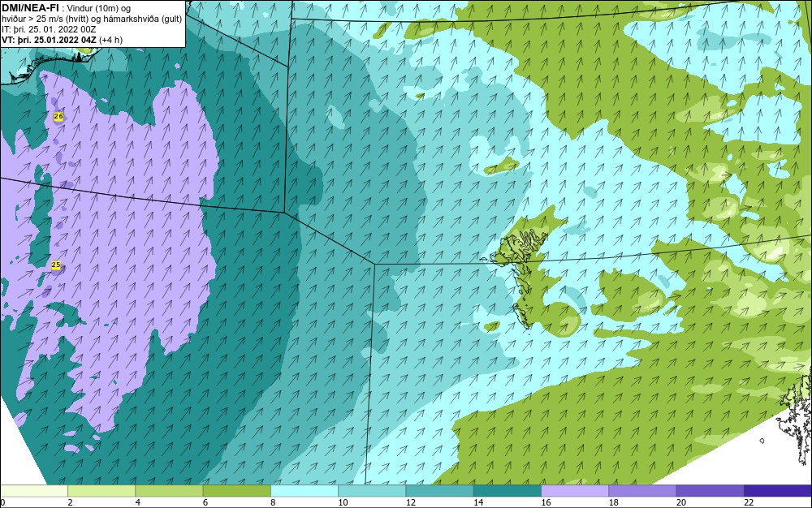Click the legend label 22
812x508 pixels.
pyautogui.click(x=749, y=503)
